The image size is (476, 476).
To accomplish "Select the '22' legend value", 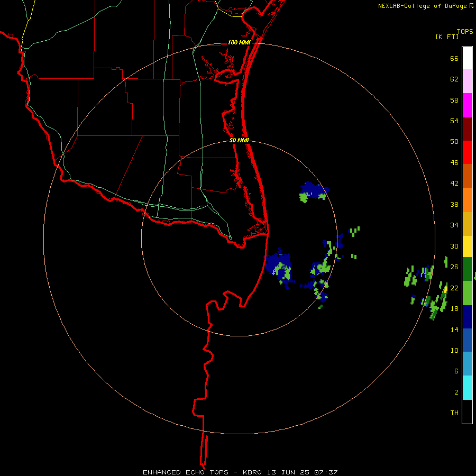I will coord(454,288).
